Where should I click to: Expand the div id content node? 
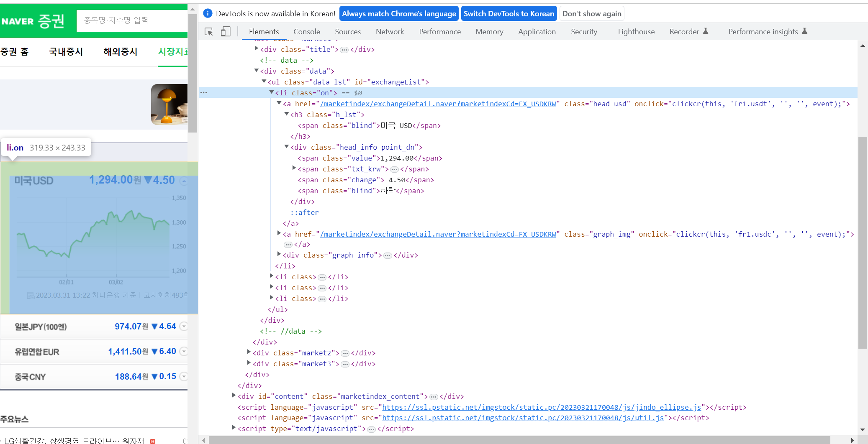tap(234, 396)
